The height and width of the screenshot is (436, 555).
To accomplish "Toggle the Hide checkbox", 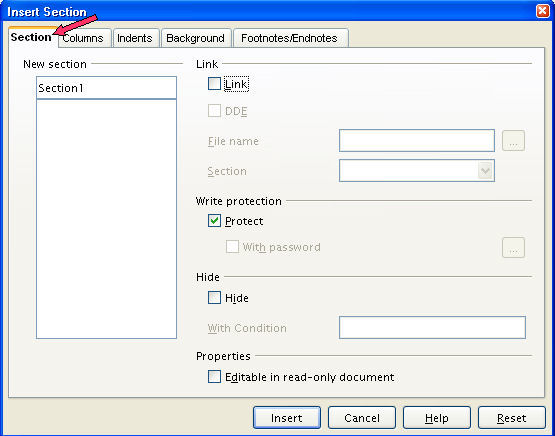I will [x=214, y=298].
